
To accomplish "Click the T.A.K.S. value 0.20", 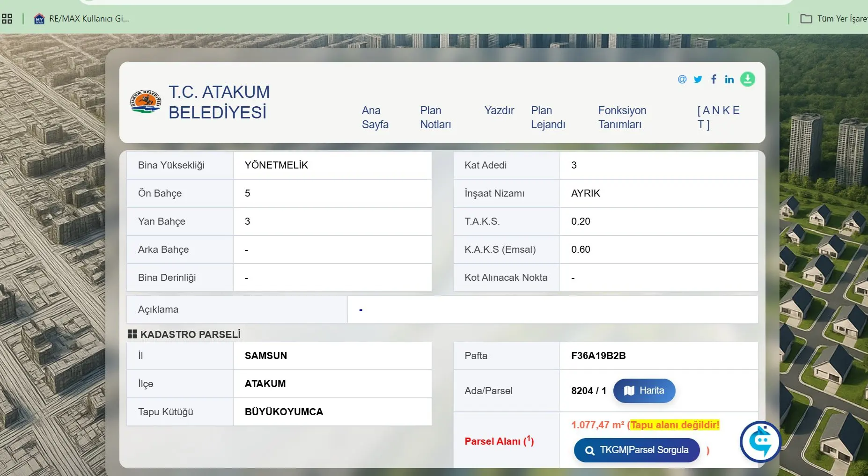I will 581,221.
